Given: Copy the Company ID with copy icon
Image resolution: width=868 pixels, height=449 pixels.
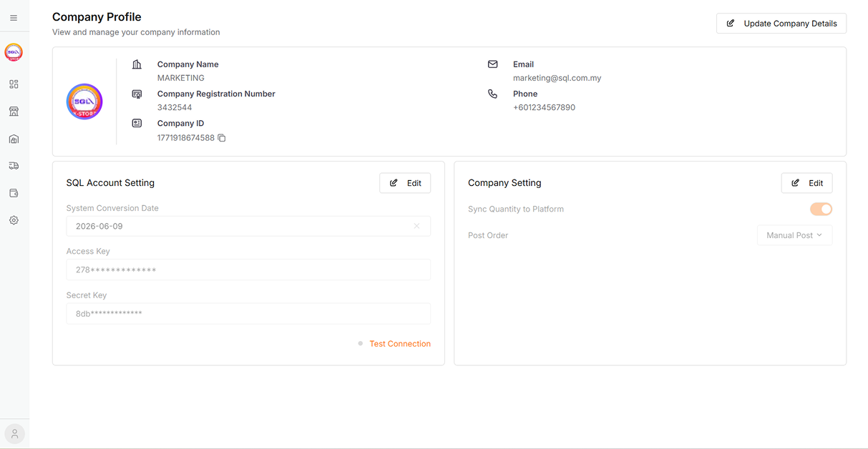Looking at the screenshot, I should [222, 138].
